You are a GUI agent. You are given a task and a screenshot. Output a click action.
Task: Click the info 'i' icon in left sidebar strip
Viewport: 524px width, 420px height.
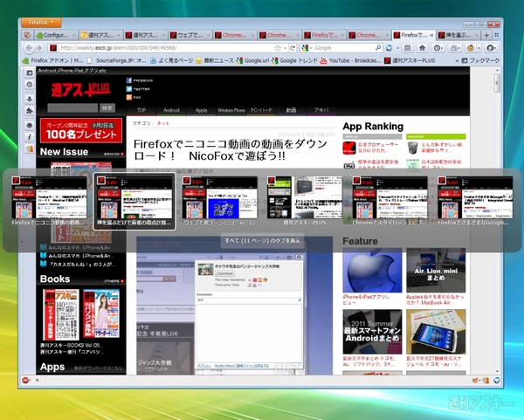(x=30, y=137)
